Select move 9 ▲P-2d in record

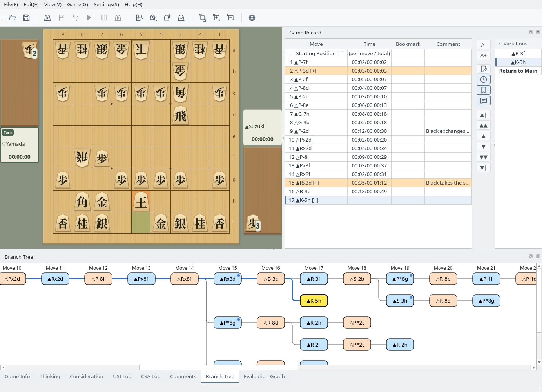(x=378, y=131)
